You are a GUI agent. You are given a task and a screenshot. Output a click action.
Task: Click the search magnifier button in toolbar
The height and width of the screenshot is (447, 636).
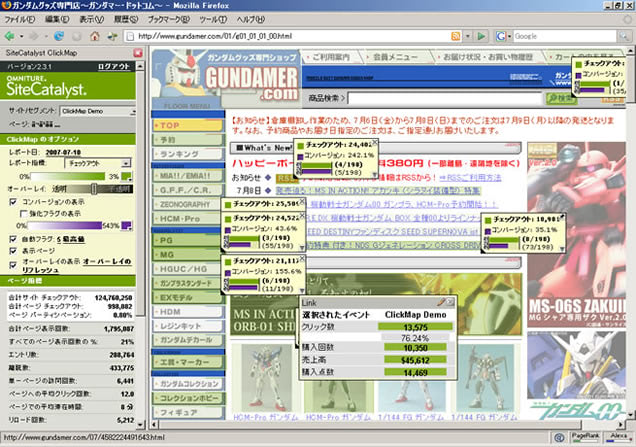coord(623,36)
